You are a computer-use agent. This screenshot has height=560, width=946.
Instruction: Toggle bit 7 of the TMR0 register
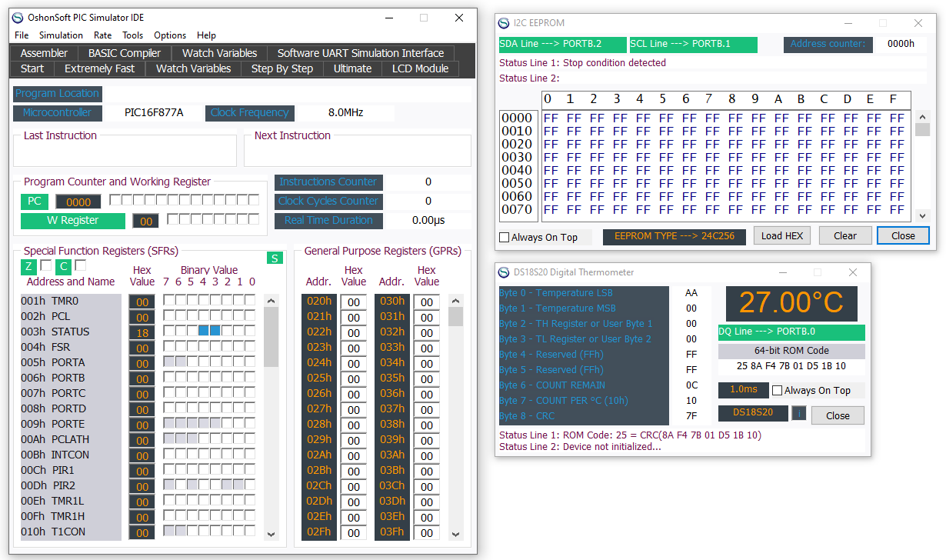[x=168, y=301]
